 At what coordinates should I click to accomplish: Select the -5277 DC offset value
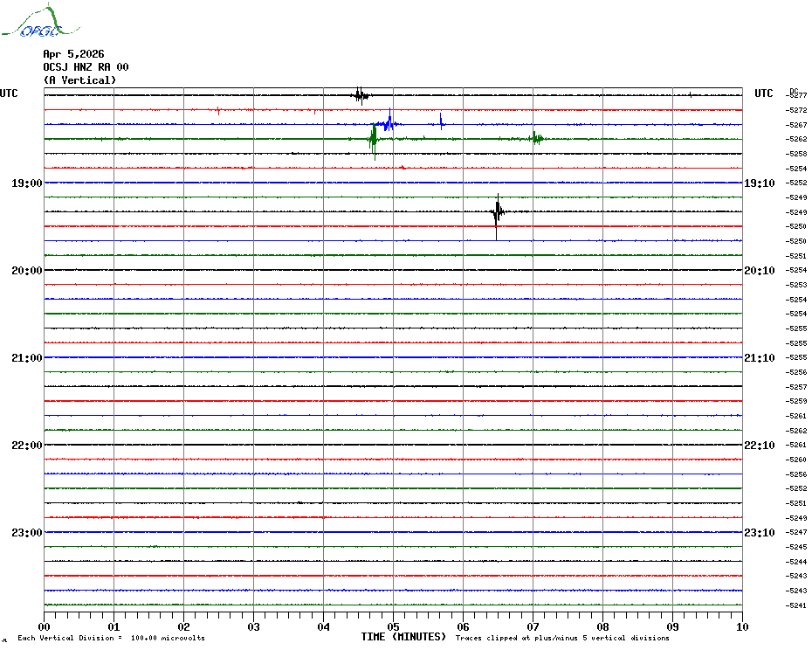[796, 95]
